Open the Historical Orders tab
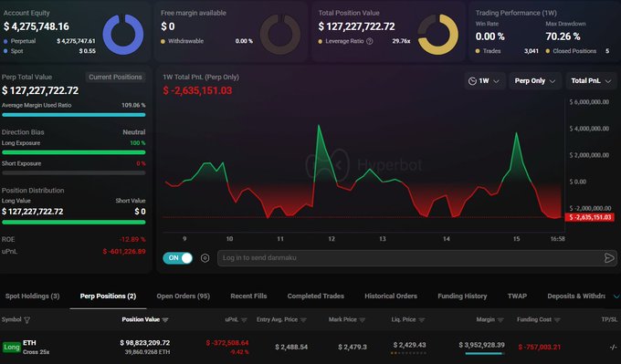The width and height of the screenshot is (621, 364). pos(391,296)
